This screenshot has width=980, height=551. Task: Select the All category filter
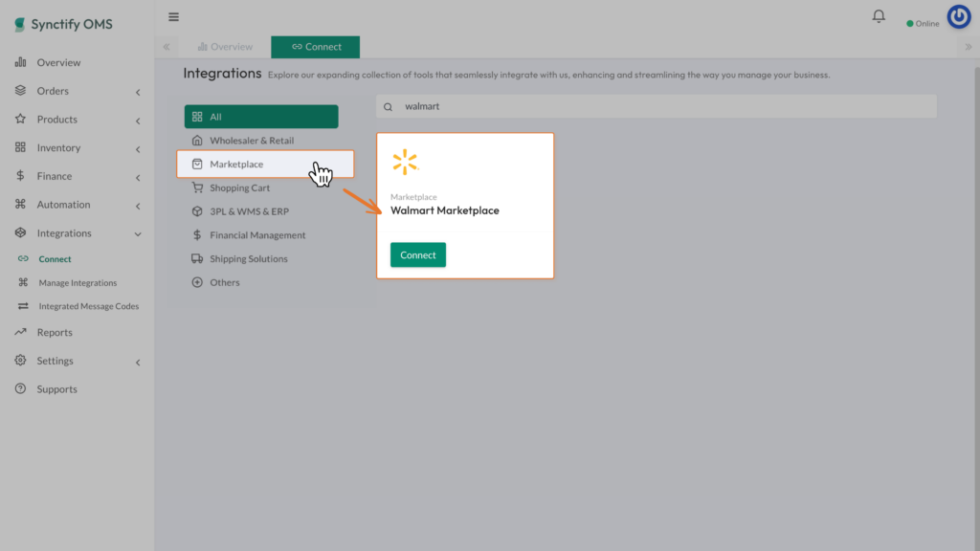(x=261, y=116)
